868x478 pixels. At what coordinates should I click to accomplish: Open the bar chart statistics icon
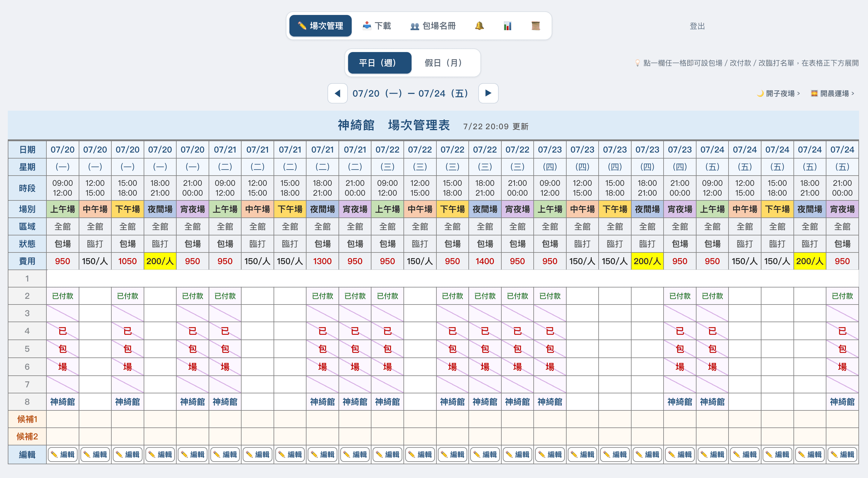(x=507, y=26)
